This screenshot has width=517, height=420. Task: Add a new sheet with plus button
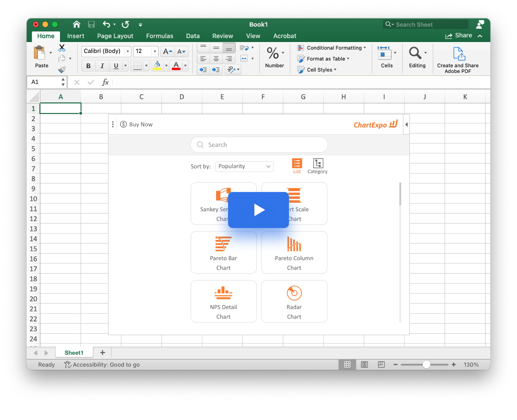coord(102,352)
